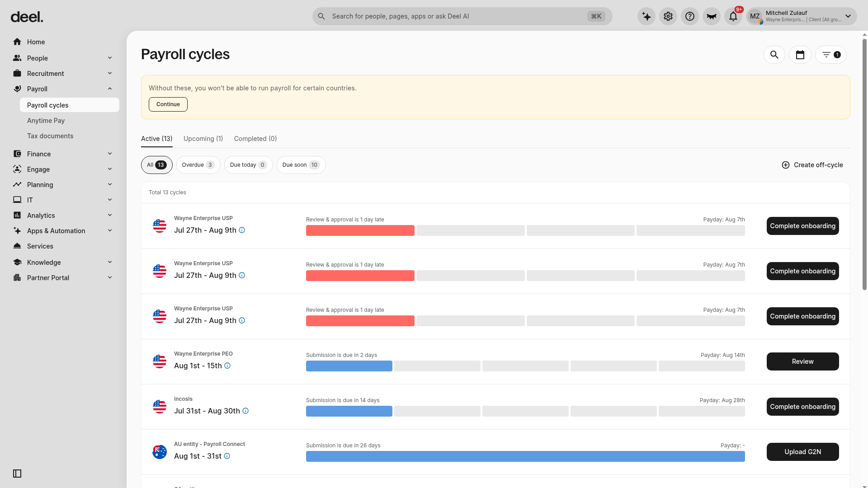
Task: Click the Analytics chart icon
Action: coord(17,215)
